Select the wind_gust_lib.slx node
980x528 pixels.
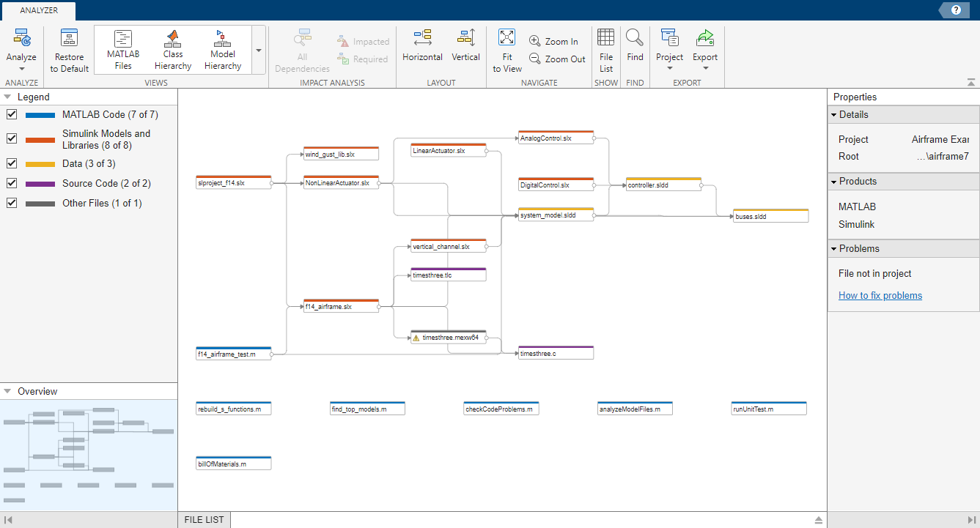(x=341, y=154)
